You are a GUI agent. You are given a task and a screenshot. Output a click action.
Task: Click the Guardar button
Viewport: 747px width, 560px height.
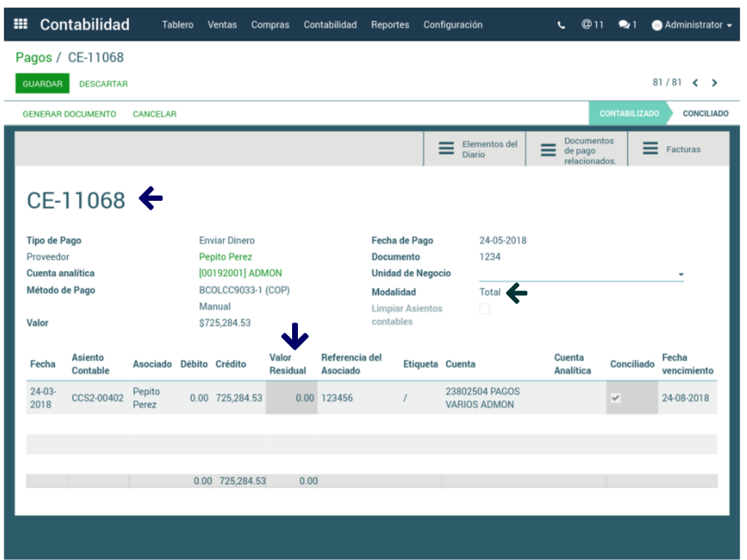click(42, 84)
